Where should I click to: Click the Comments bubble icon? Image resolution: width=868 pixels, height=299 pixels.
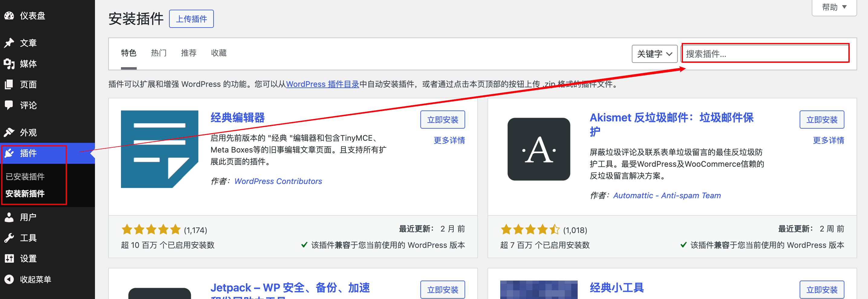[9, 105]
